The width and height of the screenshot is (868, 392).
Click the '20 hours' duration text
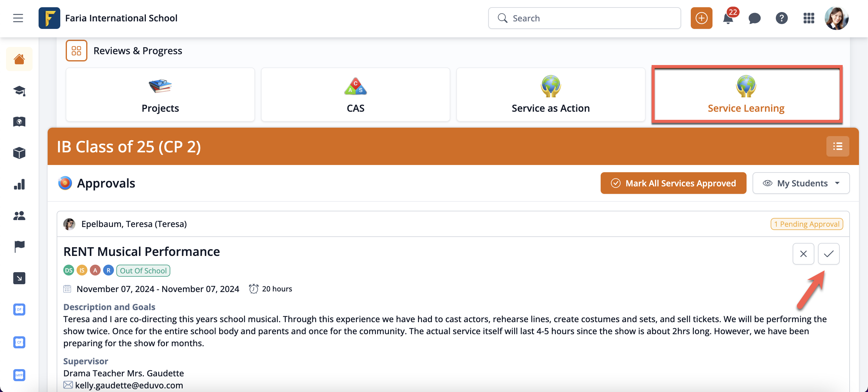(277, 289)
